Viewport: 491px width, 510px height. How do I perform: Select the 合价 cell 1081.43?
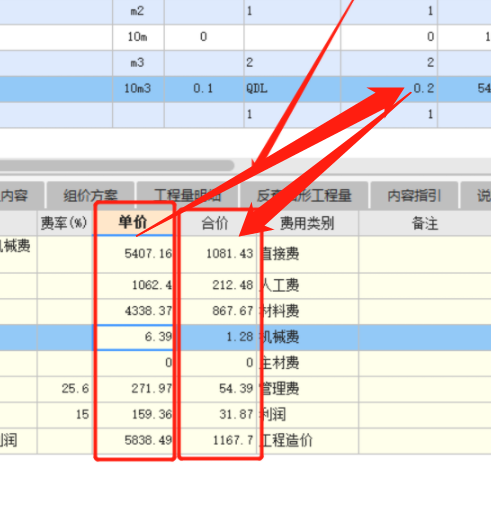(x=215, y=254)
